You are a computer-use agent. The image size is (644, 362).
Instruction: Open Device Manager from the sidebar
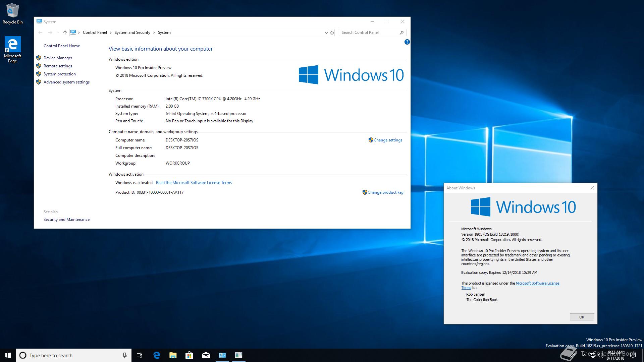coord(58,58)
